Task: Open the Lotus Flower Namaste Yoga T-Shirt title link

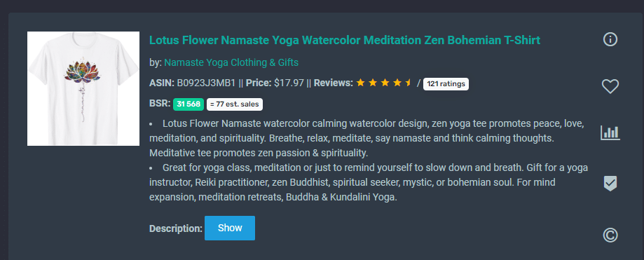Action: click(x=345, y=40)
